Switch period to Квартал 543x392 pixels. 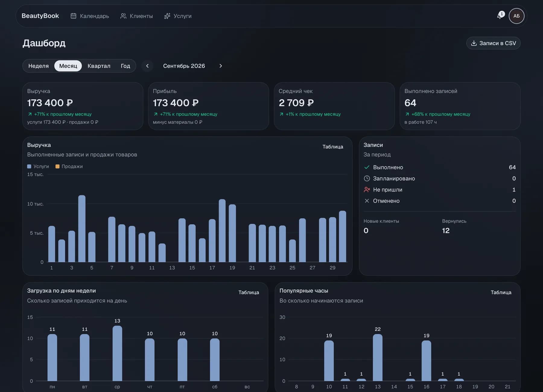point(99,66)
